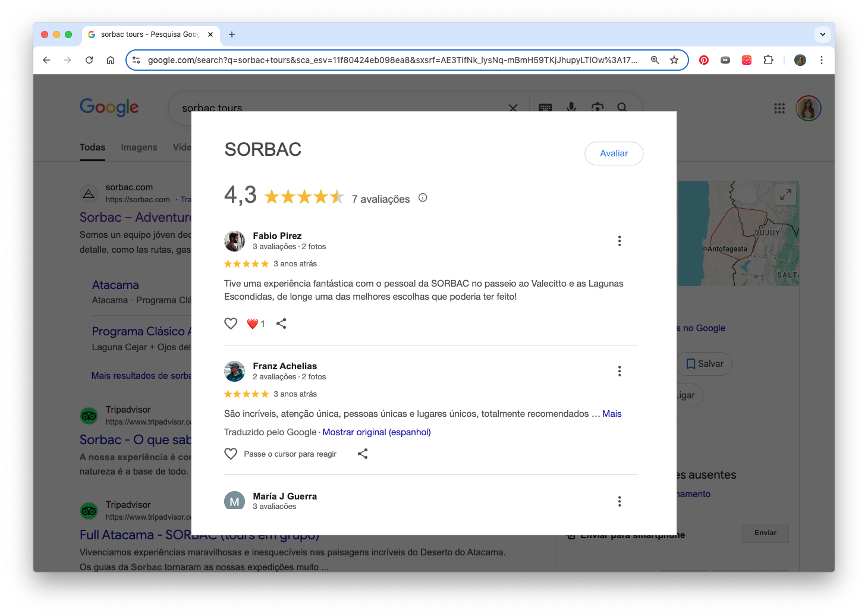Click the address bar URL field
This screenshot has height=616, width=868.
(392, 60)
